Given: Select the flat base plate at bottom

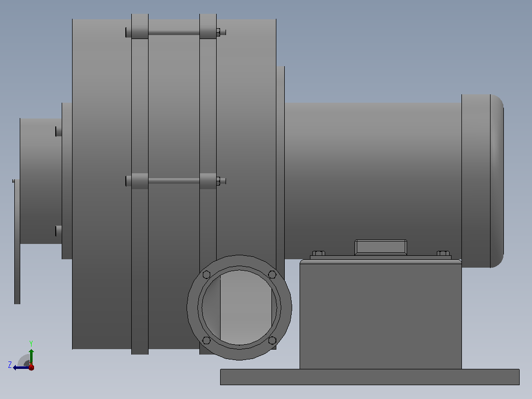Looking at the screenshot, I should [x=370, y=377].
